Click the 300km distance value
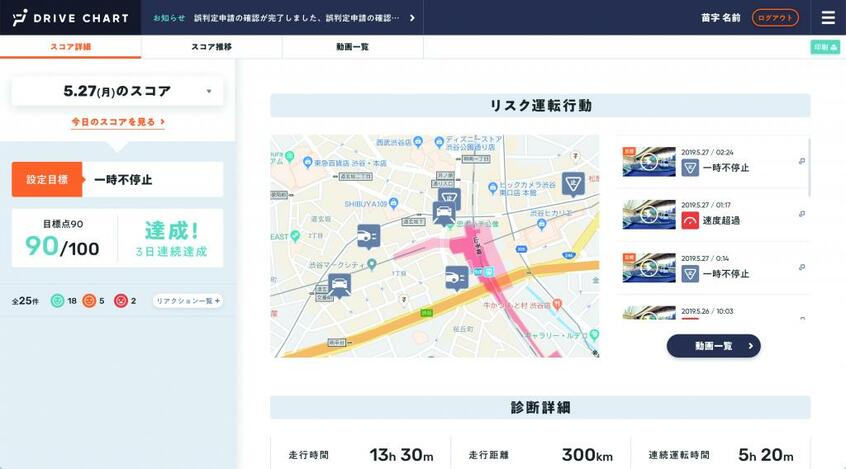Screen dimensions: 846x469 click(x=587, y=455)
